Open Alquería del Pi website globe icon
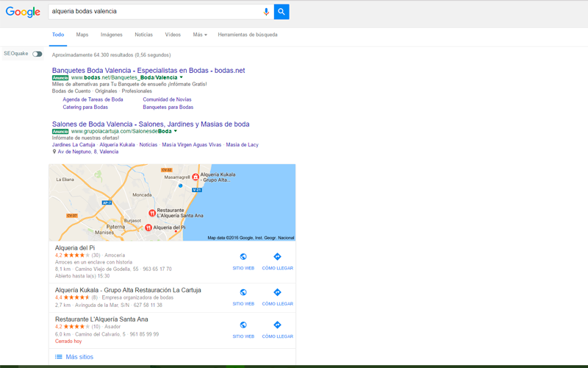 (243, 256)
